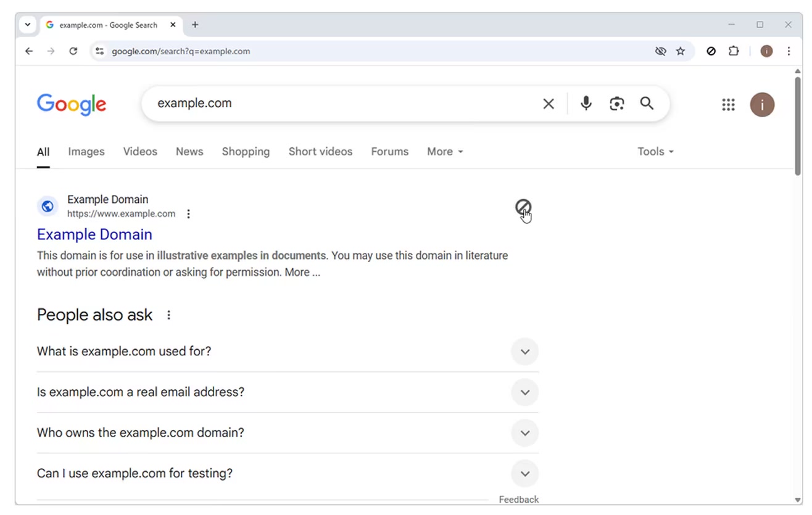Click the browser forward arrow

[x=51, y=51]
